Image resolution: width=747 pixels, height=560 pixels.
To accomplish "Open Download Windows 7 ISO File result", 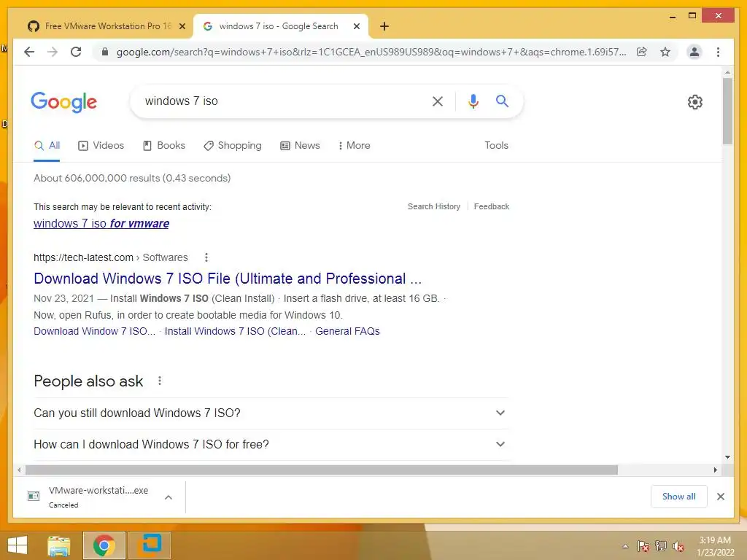I will click(228, 279).
